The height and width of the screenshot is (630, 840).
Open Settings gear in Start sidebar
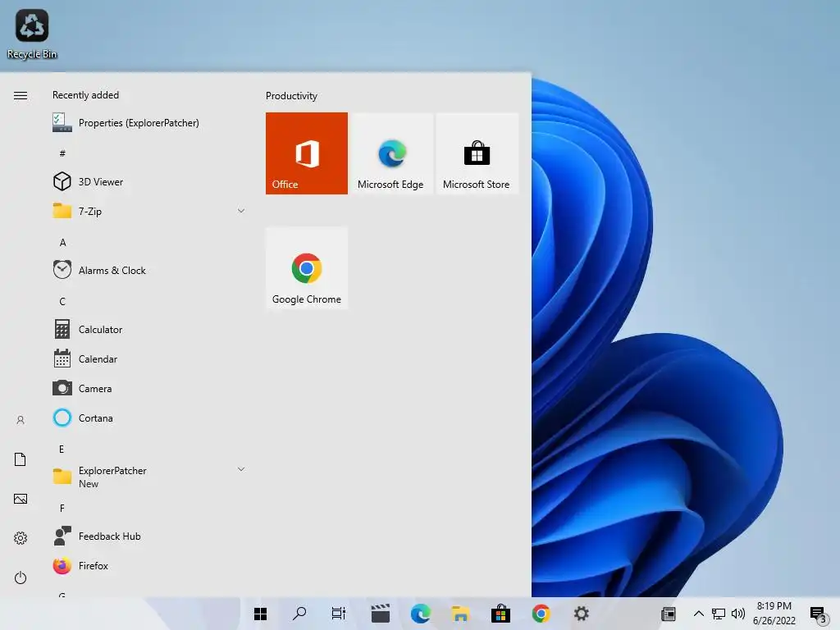[x=21, y=538]
